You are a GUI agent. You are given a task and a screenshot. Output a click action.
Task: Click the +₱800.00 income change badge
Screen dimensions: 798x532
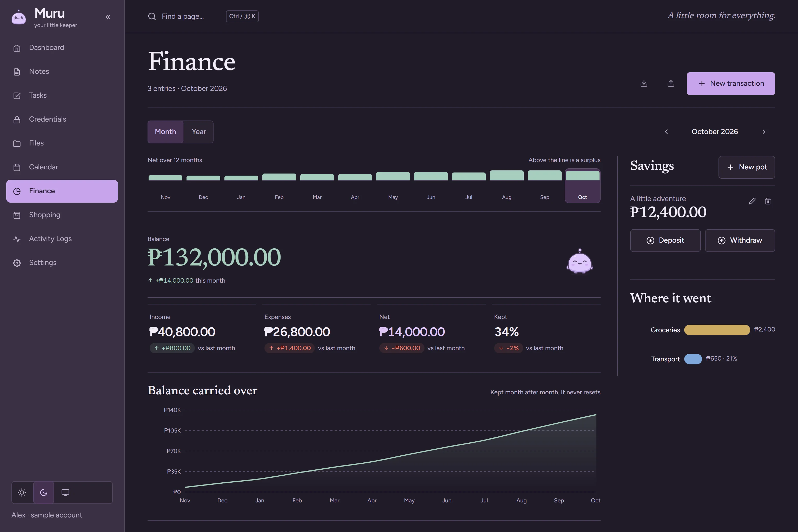click(x=172, y=348)
